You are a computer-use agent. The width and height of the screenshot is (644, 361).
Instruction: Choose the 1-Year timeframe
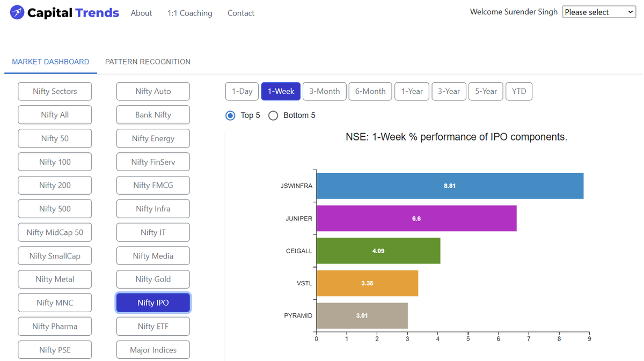pos(412,91)
